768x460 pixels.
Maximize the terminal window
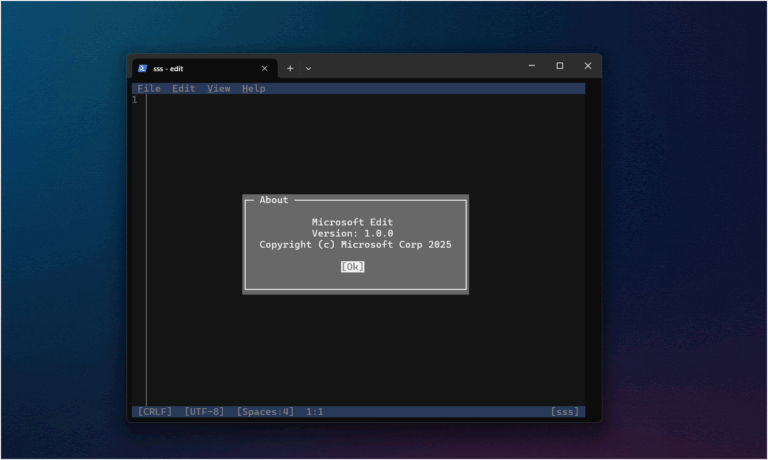tap(560, 66)
